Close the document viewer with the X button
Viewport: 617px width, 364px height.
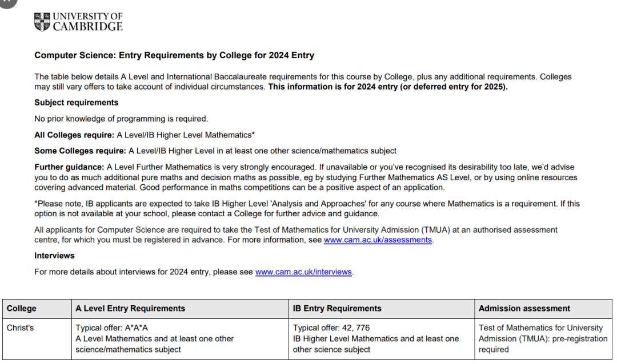pos(7,2)
